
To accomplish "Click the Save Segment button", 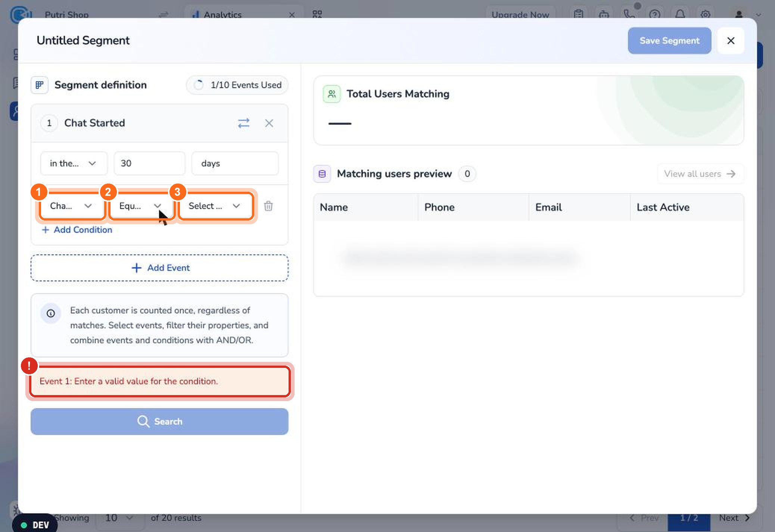I will point(669,41).
